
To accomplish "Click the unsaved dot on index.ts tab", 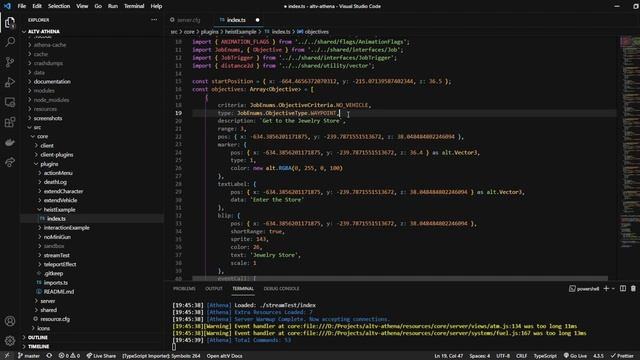I will point(257,20).
